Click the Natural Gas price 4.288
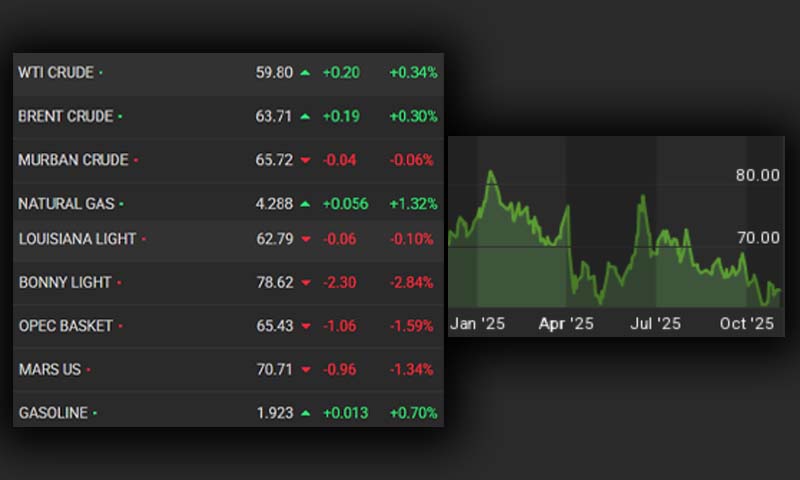This screenshot has height=480, width=800. point(274,204)
